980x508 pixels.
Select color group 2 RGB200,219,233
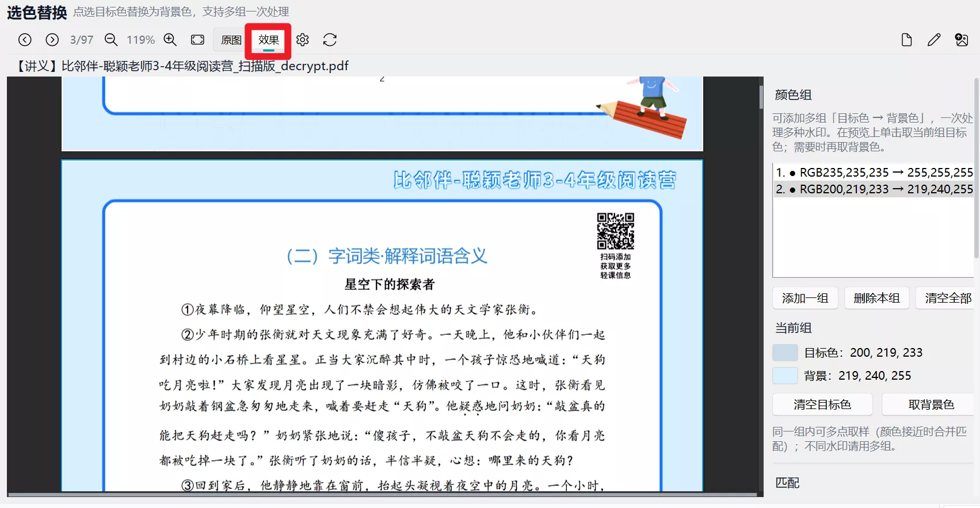tap(874, 189)
